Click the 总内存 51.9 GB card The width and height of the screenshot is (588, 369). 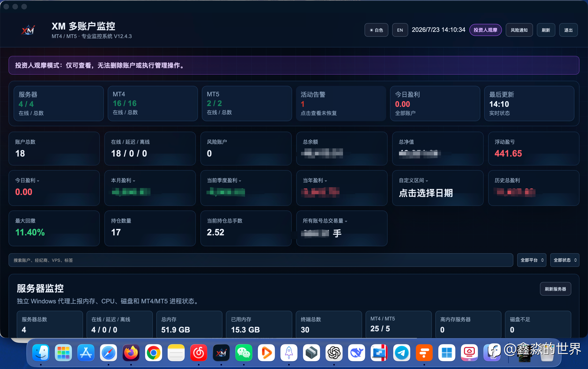coord(189,324)
